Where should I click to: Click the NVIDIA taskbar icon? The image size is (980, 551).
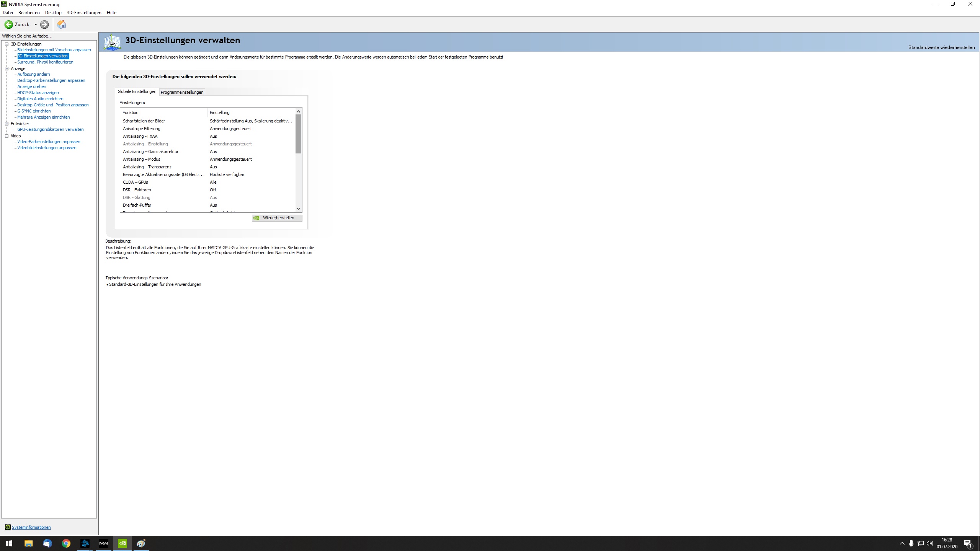point(122,543)
